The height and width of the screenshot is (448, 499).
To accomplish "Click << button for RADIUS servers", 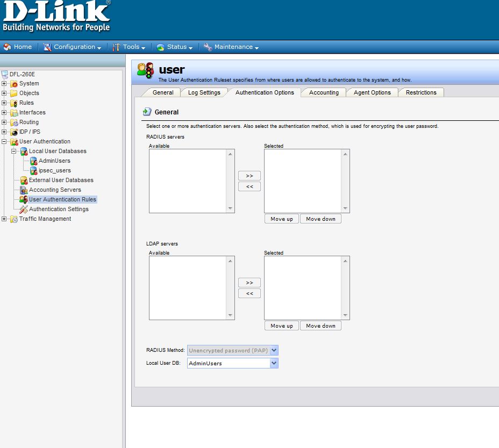I will (x=249, y=186).
